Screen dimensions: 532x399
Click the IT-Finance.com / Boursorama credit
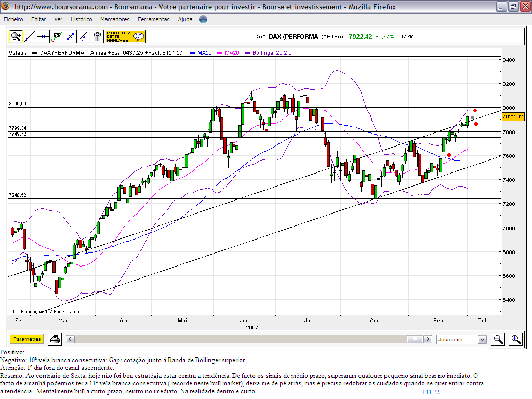[45, 312]
